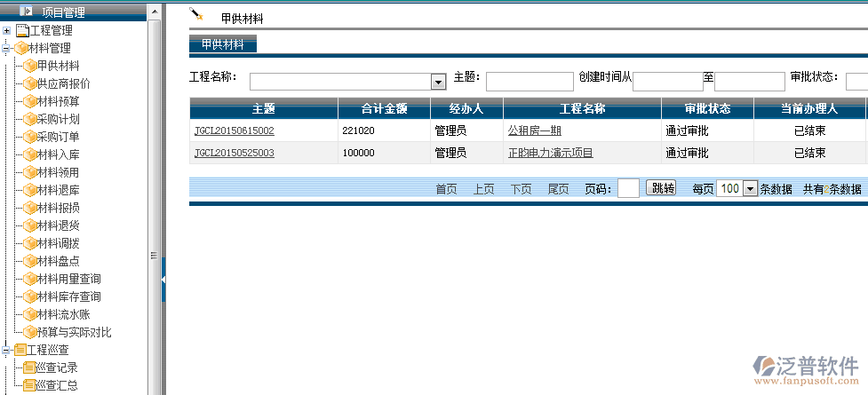Open record JGCL20150615002

tap(234, 130)
